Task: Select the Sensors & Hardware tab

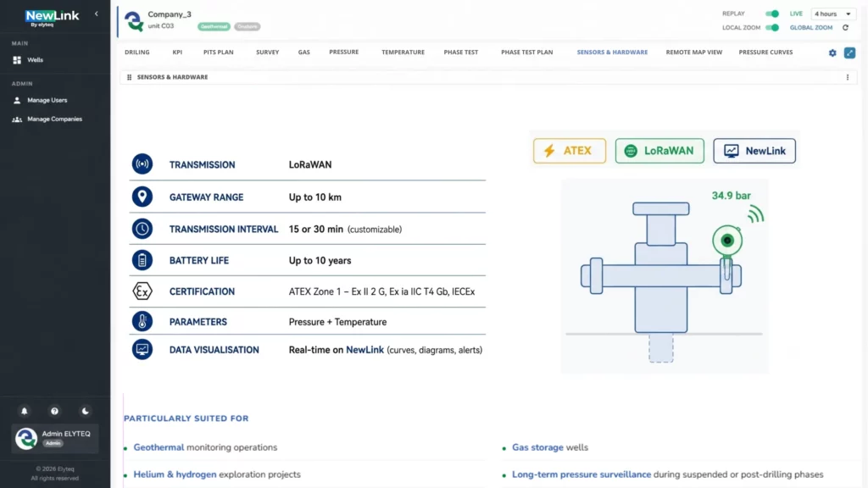Action: pyautogui.click(x=612, y=52)
